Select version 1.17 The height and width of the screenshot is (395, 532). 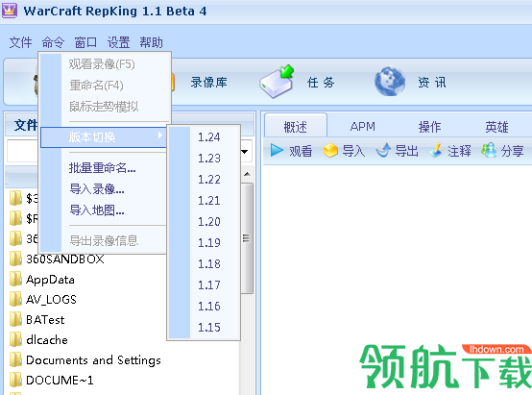(x=209, y=284)
